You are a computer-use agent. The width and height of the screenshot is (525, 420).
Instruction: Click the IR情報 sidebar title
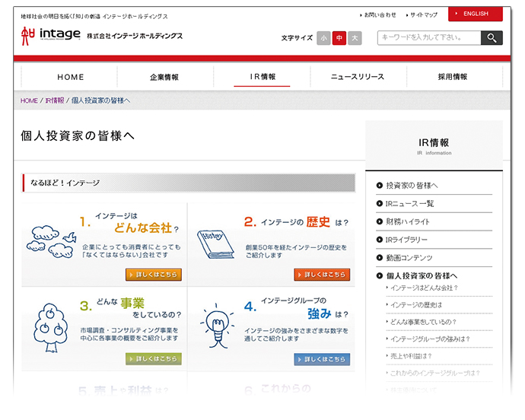434,143
